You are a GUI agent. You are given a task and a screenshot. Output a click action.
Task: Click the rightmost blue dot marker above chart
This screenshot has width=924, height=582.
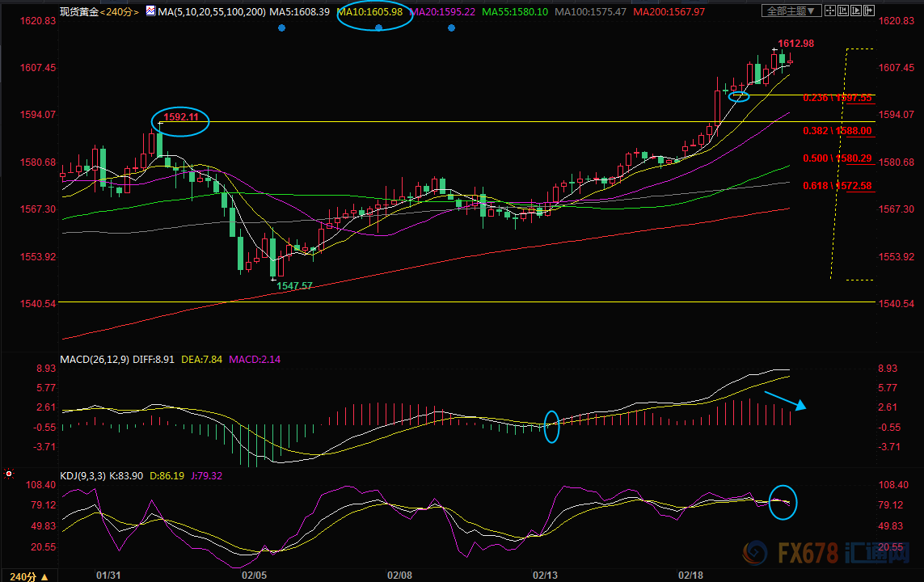(451, 27)
